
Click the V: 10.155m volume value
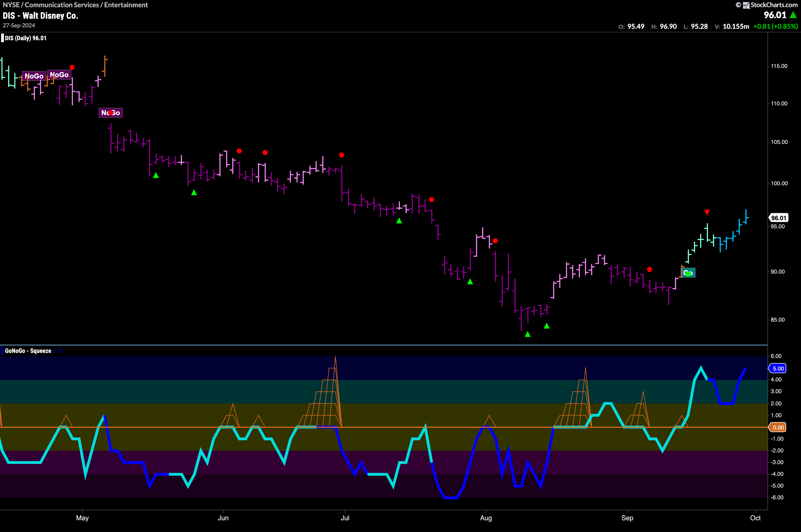click(732, 27)
